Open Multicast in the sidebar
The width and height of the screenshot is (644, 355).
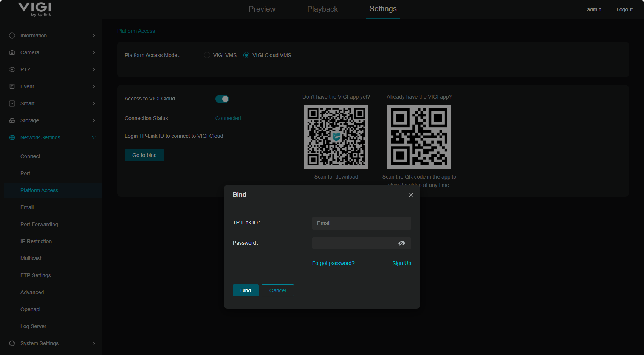point(31,258)
